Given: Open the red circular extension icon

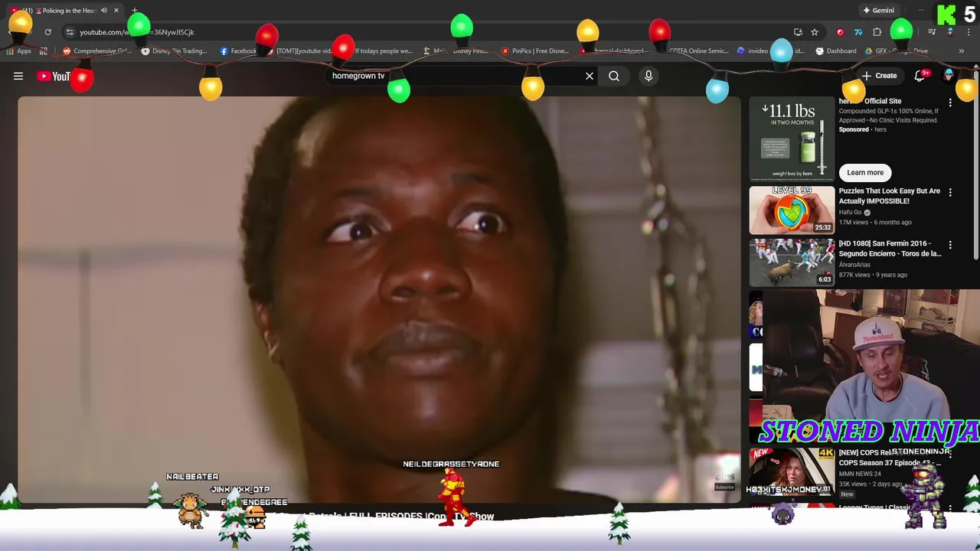Looking at the screenshot, I should (x=840, y=32).
